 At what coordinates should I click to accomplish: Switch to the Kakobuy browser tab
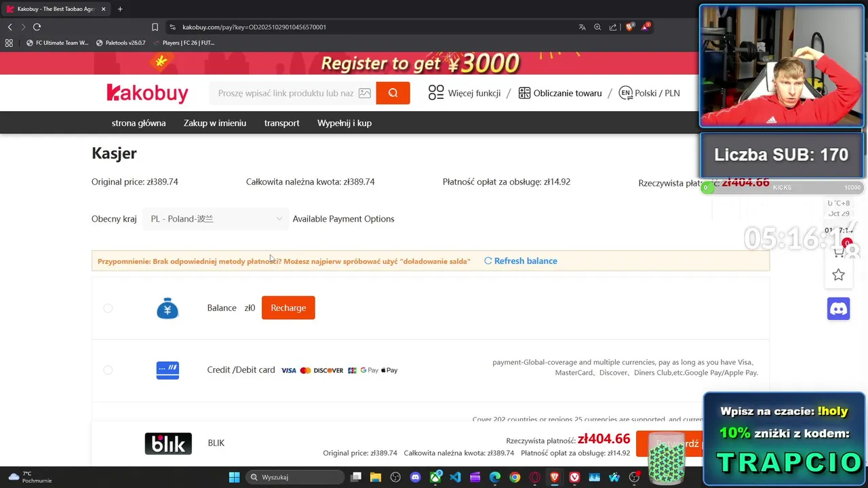tap(56, 9)
